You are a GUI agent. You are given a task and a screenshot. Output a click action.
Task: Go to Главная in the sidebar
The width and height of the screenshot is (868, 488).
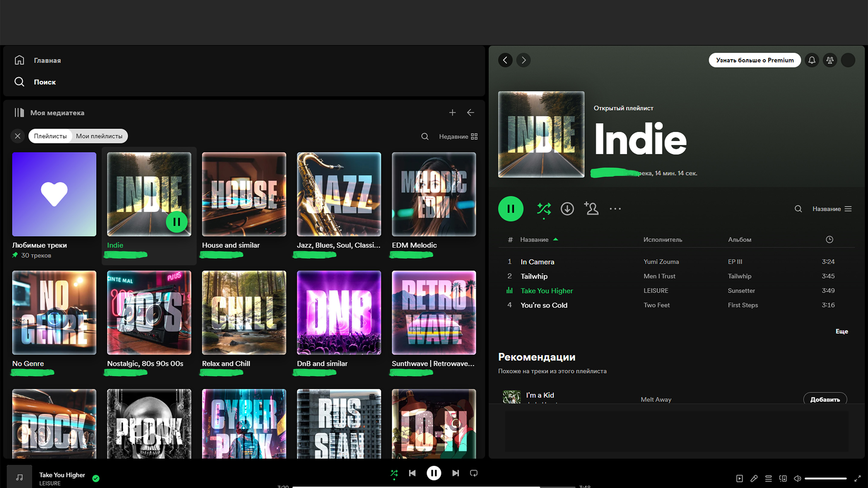coord(47,60)
